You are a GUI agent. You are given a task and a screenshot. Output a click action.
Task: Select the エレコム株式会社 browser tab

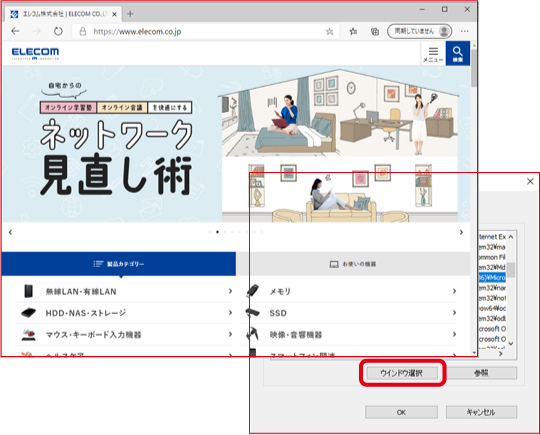(62, 14)
